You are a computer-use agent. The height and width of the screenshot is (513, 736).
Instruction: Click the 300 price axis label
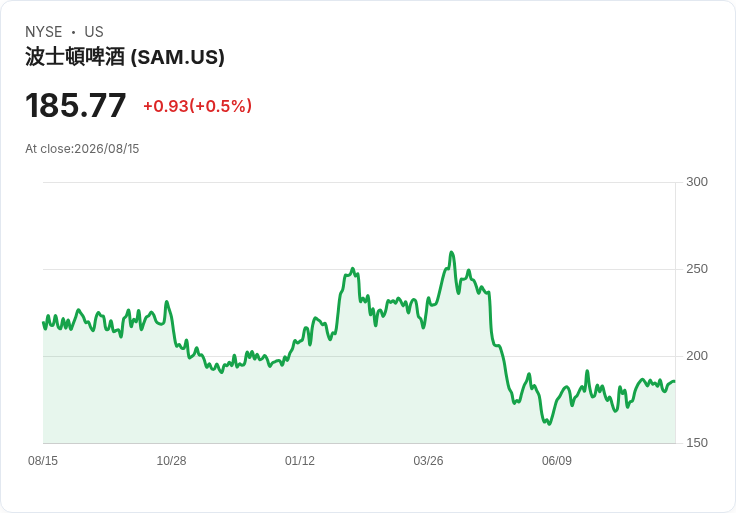[x=697, y=182]
